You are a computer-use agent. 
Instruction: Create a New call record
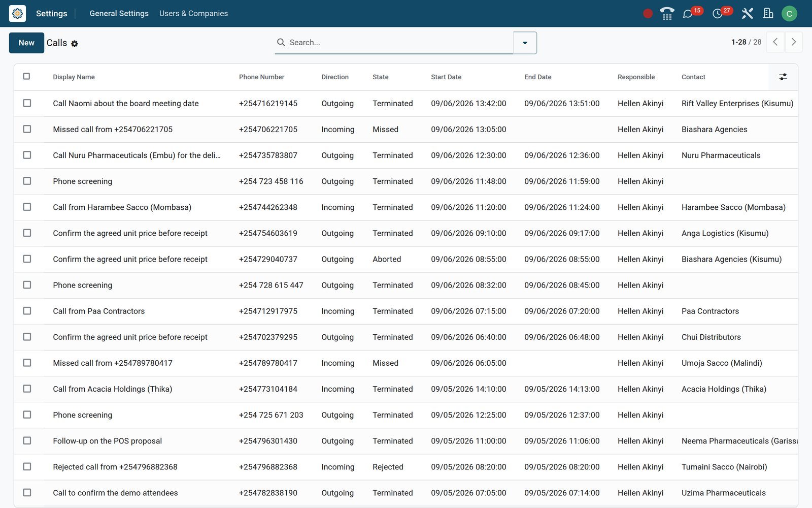pos(26,43)
